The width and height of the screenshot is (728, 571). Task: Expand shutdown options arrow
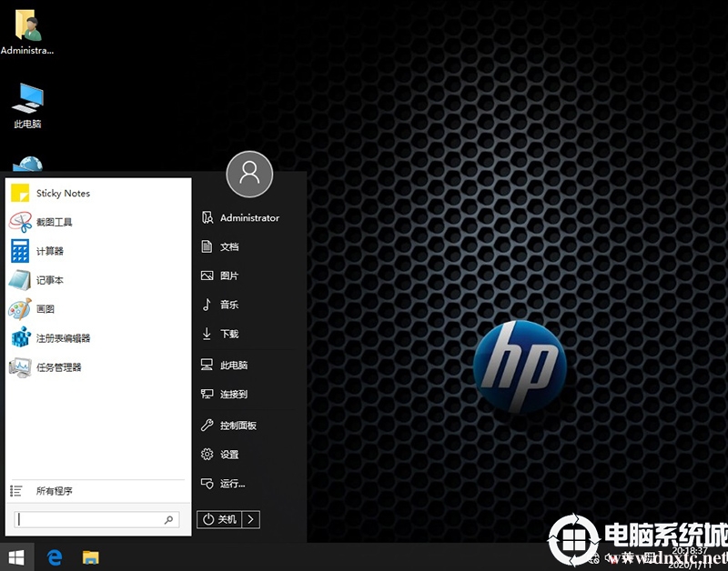251,519
